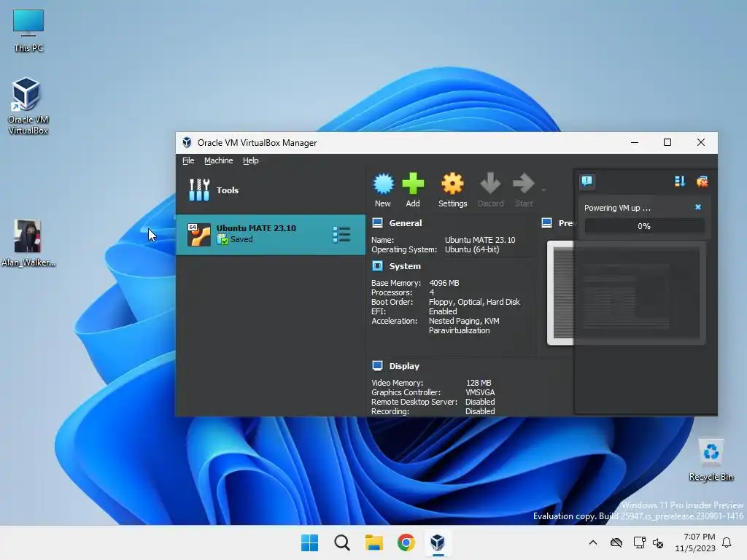Viewport: 747px width, 560px height.
Task: Click the General section monitor icon
Action: click(377, 223)
